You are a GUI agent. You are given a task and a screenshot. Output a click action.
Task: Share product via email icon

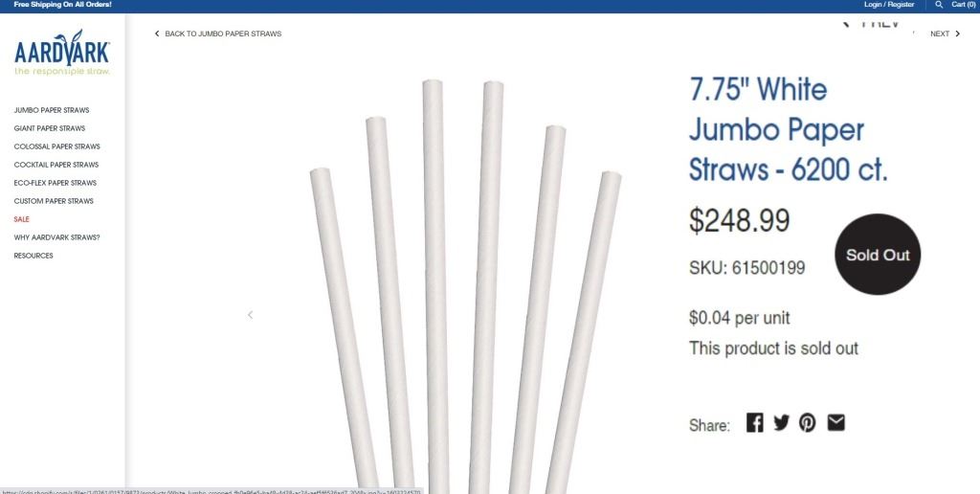(x=836, y=422)
